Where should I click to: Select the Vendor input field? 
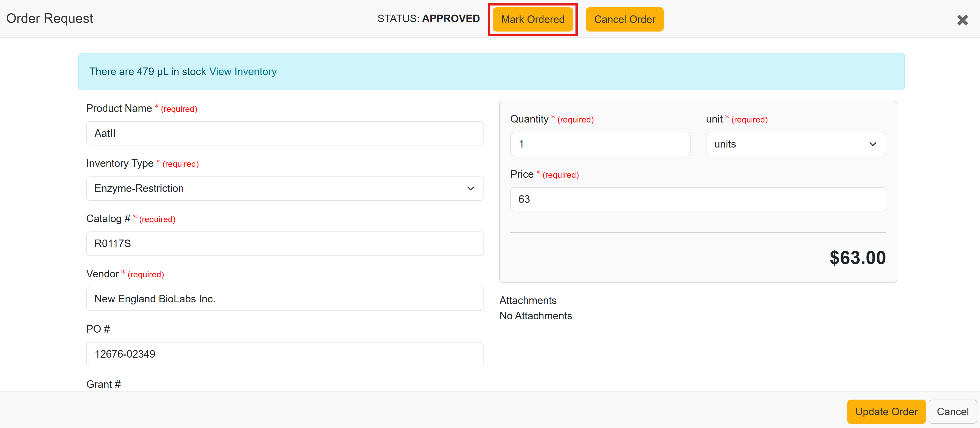click(284, 299)
